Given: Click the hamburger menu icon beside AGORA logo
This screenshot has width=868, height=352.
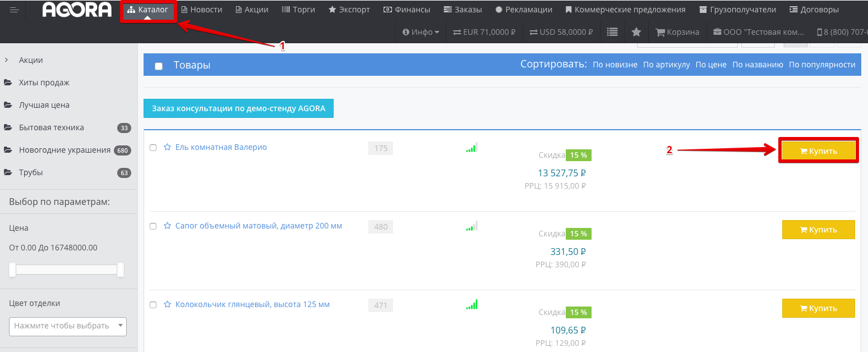Looking at the screenshot, I should click(15, 10).
